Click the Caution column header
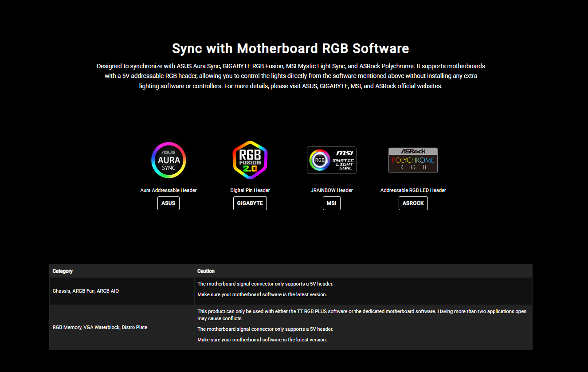 click(x=206, y=271)
